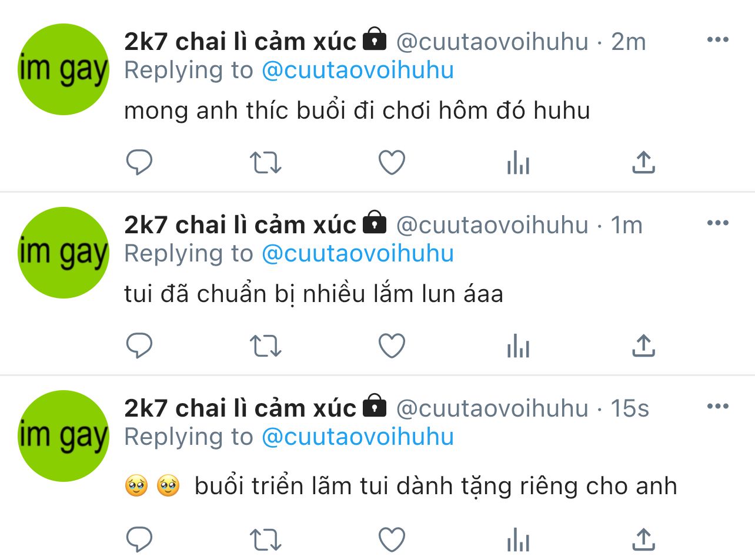Open the 'im gay' avatar of the last tweet
755x560 pixels.
coord(64,436)
